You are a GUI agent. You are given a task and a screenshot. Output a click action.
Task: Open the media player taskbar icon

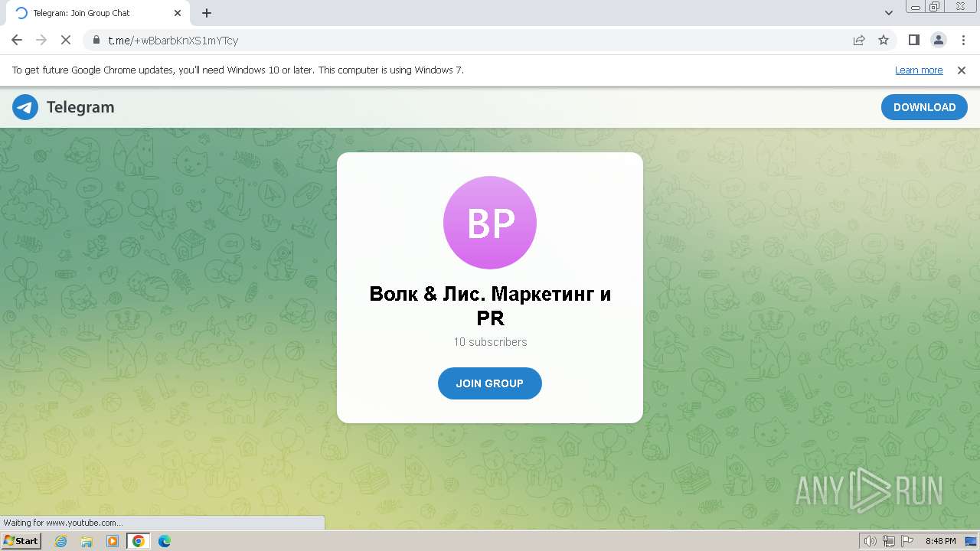(113, 541)
